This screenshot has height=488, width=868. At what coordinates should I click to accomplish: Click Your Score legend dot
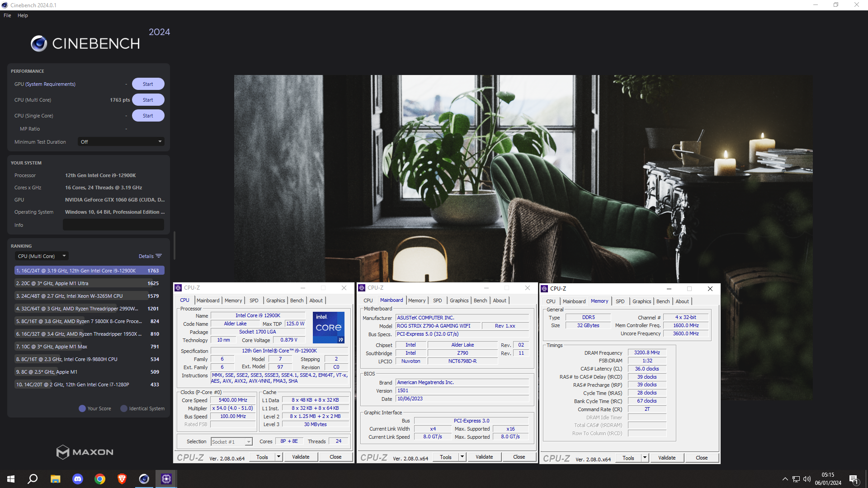pyautogui.click(x=82, y=408)
